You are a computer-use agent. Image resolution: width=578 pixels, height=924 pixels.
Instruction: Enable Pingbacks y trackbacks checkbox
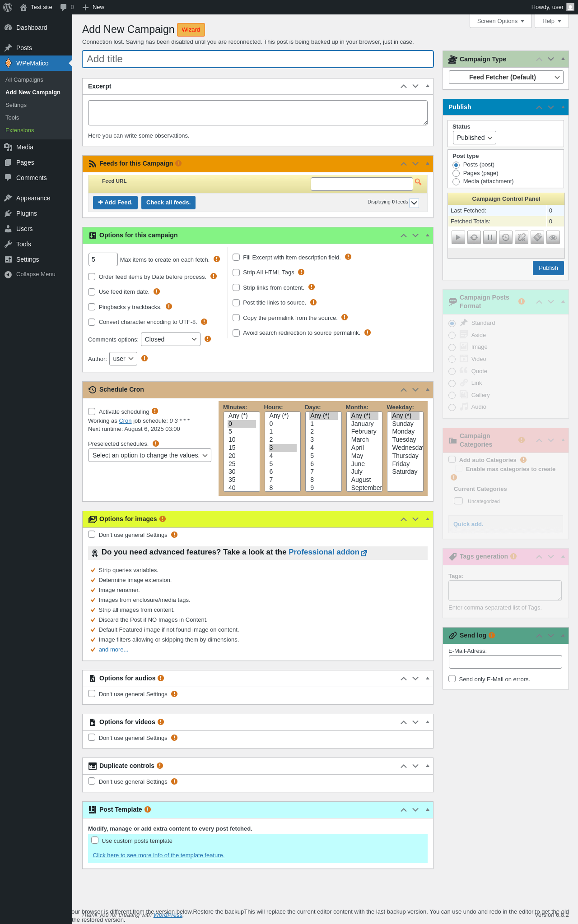pyautogui.click(x=92, y=307)
